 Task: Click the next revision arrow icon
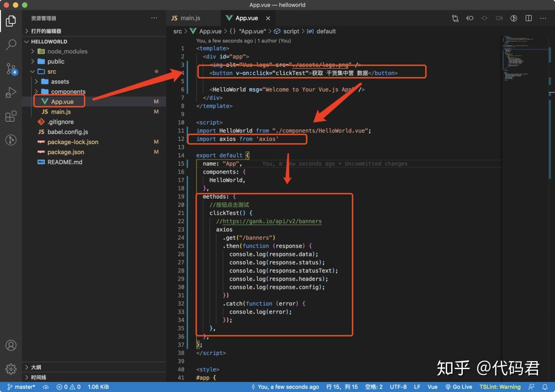tap(499, 18)
